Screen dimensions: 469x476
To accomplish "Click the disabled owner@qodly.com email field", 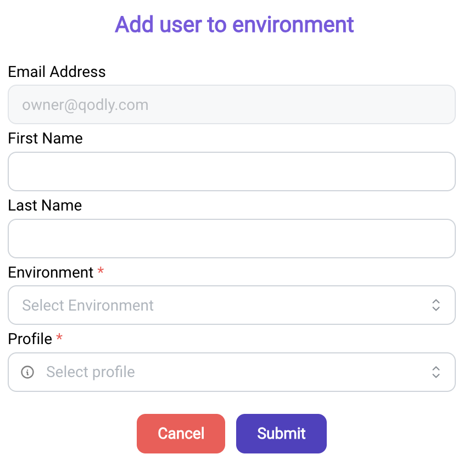I will [x=231, y=104].
